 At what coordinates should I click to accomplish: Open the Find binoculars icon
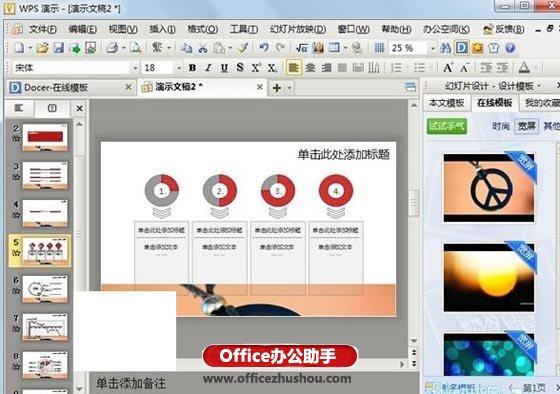(x=445, y=48)
